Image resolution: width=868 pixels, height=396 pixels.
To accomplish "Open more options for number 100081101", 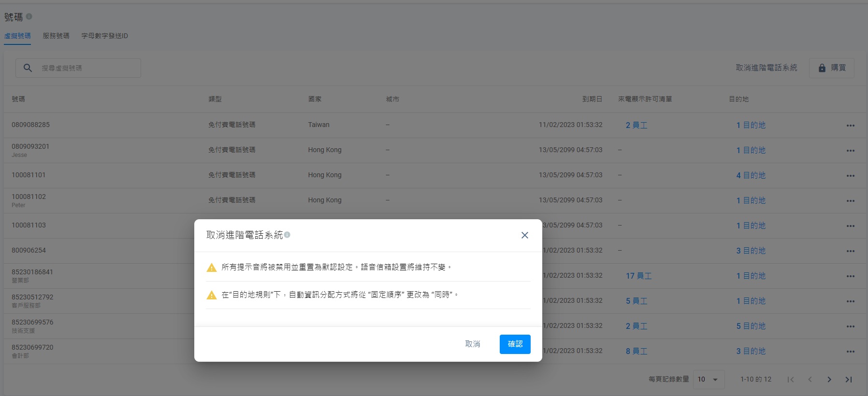I will point(850,176).
